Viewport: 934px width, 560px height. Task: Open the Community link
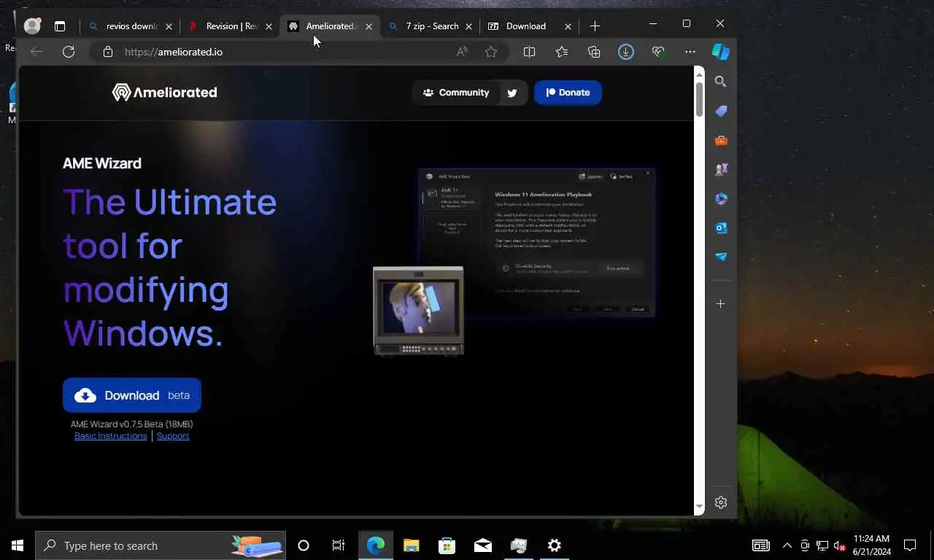pyautogui.click(x=456, y=93)
